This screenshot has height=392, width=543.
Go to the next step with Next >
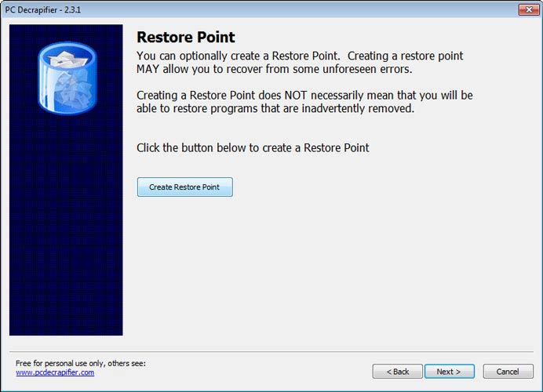449,372
